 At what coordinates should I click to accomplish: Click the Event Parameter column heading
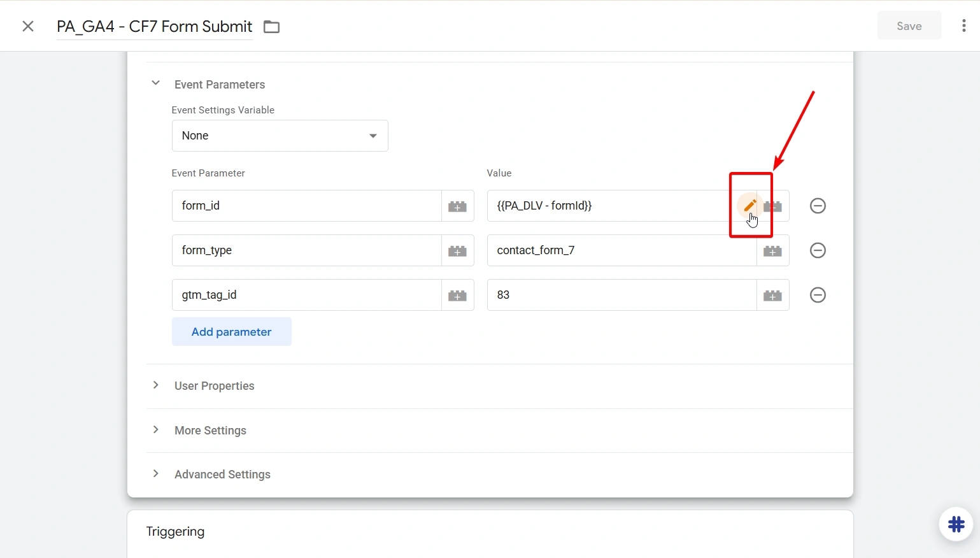(208, 173)
